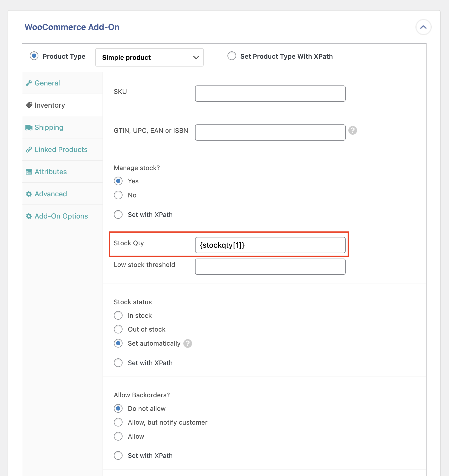Image resolution: width=449 pixels, height=476 pixels.
Task: Choose Out of stock status
Action: [118, 329]
